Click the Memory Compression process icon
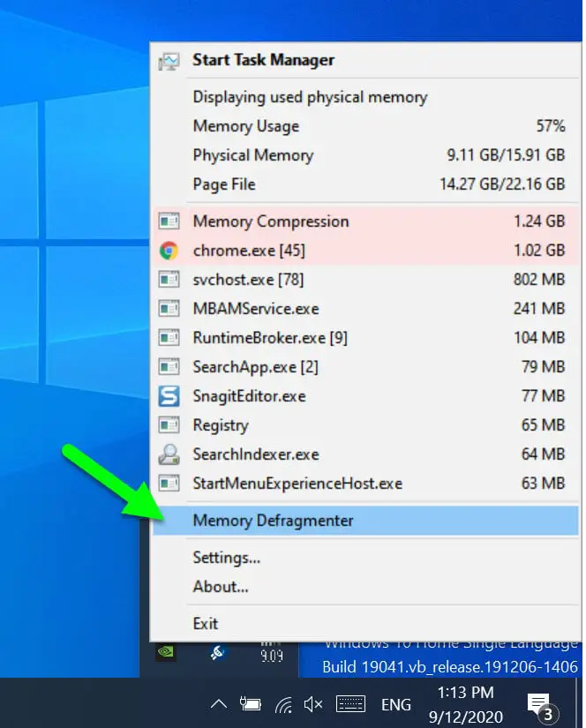This screenshot has height=728, width=586. tap(169, 221)
